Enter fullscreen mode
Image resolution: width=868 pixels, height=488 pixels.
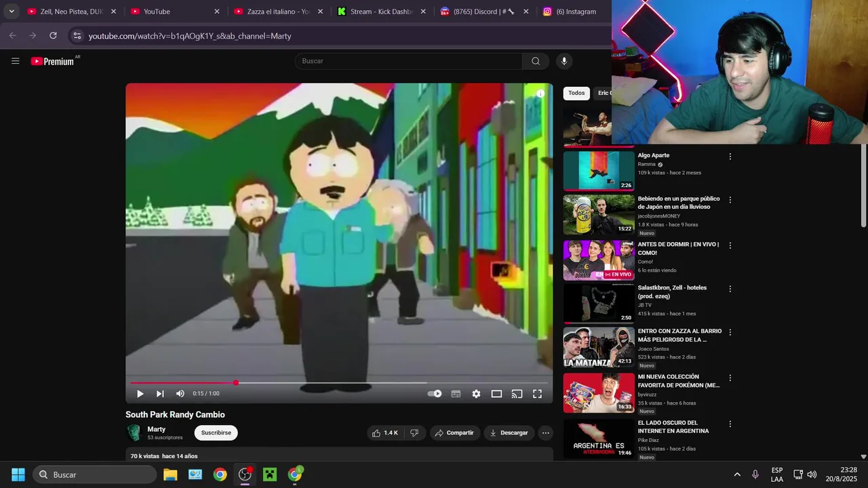537,394
